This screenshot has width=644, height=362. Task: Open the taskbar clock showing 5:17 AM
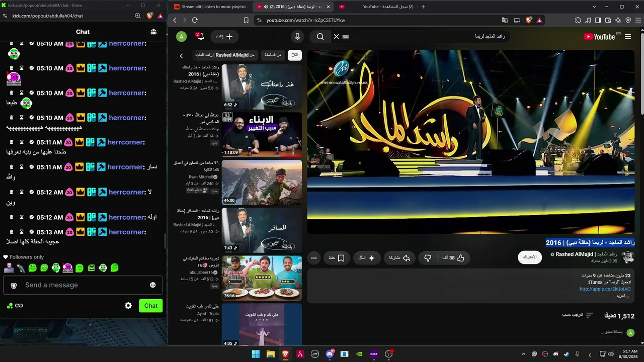click(629, 354)
